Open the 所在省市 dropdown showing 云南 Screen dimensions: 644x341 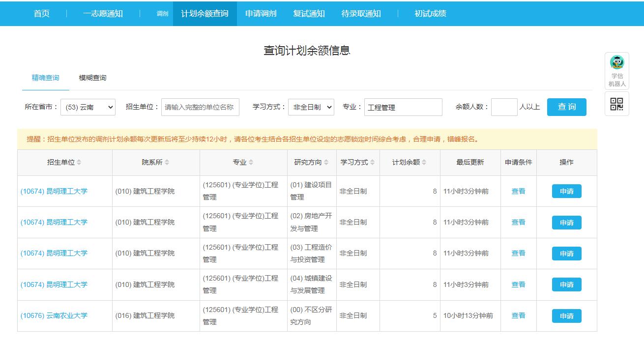click(x=88, y=107)
